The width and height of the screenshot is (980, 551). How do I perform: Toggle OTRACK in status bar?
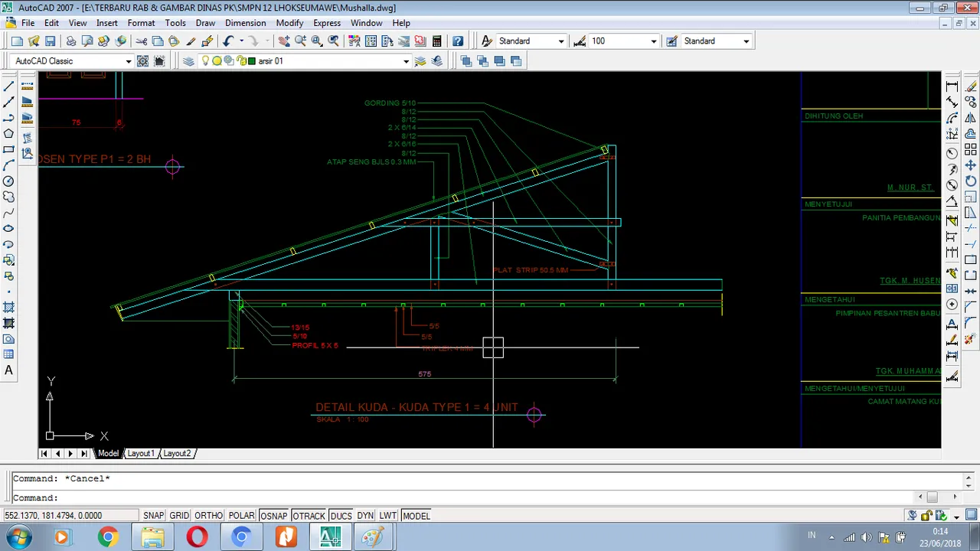309,516
